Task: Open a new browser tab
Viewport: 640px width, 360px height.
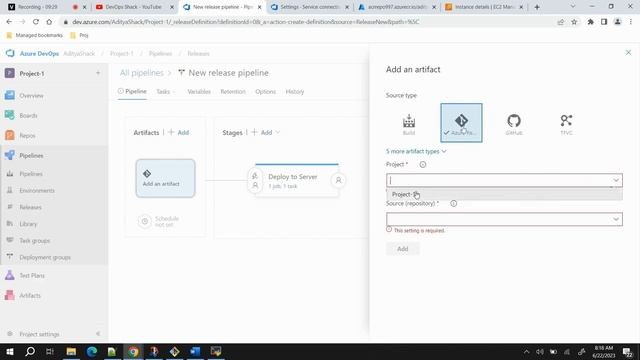Action: point(537,7)
